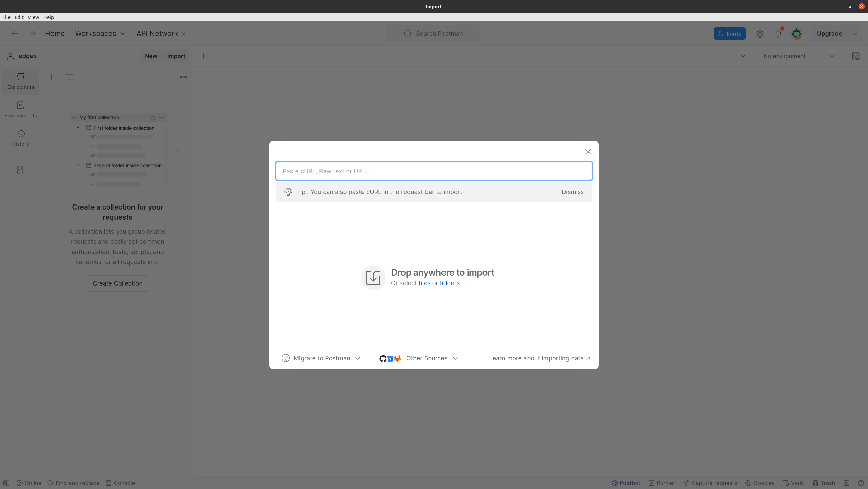868x489 pixels.
Task: Open Capture requests
Action: 710,483
